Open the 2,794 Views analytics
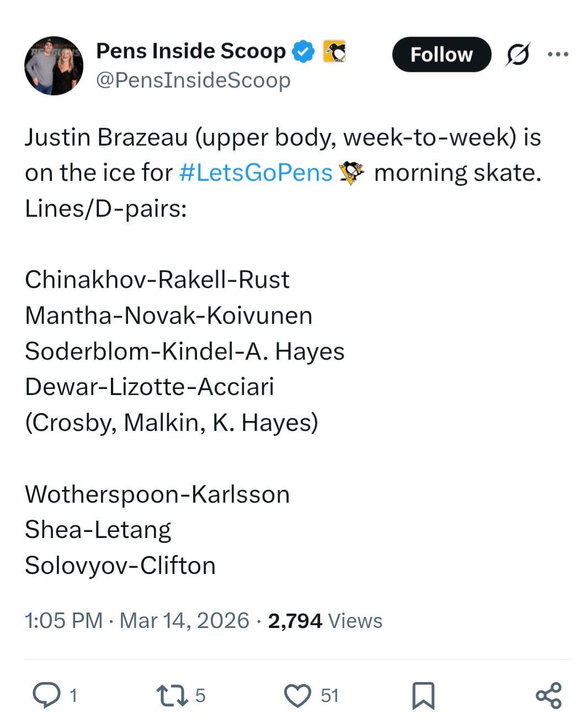This screenshot has height=719, width=588. click(325, 620)
